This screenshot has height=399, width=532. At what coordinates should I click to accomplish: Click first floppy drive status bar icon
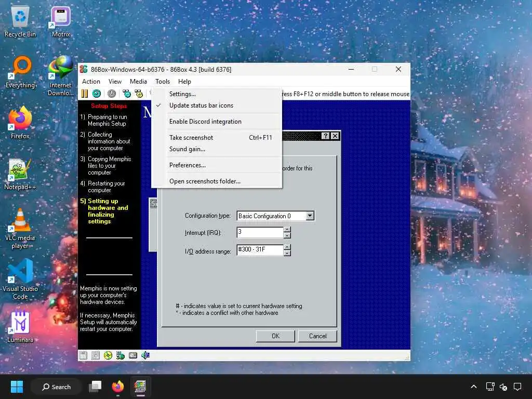[83, 355]
